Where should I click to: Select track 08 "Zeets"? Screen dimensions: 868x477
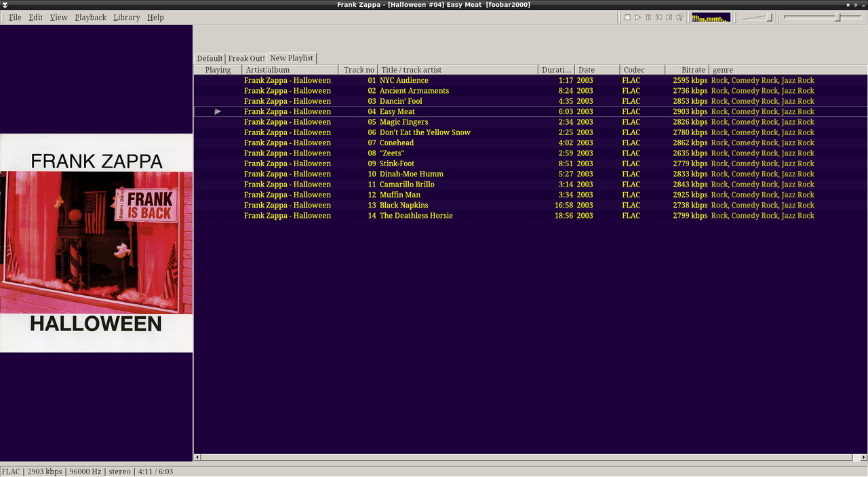530,153
